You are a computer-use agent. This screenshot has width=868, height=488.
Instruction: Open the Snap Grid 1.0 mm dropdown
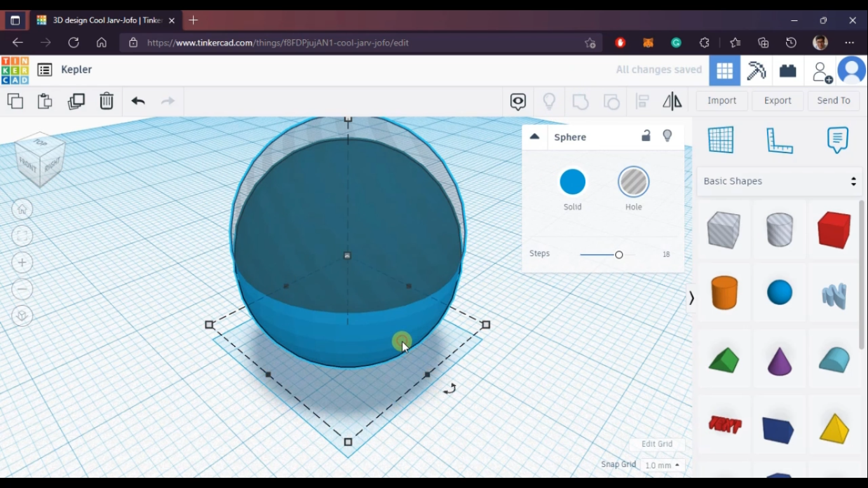(662, 465)
